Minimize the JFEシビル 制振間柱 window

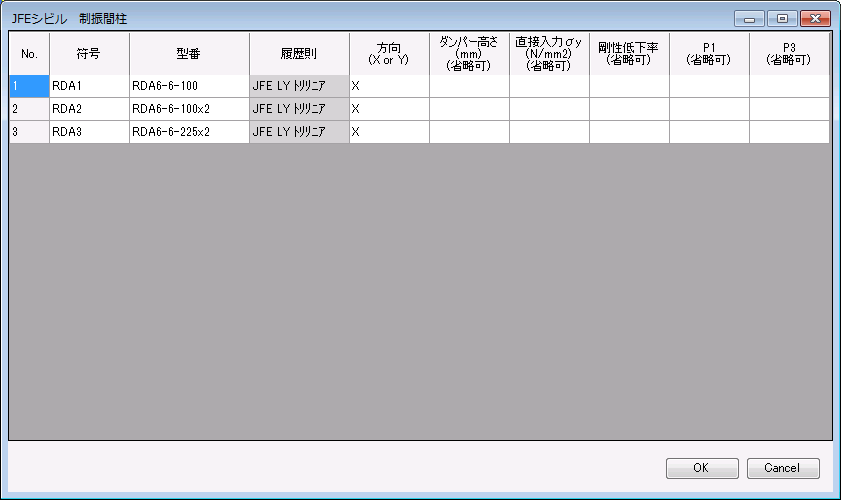point(749,19)
